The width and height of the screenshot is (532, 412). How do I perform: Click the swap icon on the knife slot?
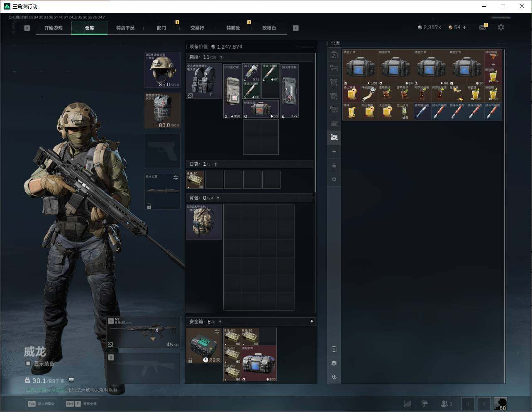(x=176, y=177)
